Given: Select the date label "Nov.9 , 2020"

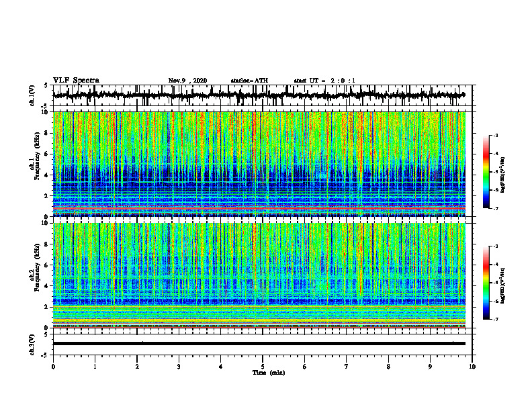Looking at the screenshot, I should pos(187,81).
